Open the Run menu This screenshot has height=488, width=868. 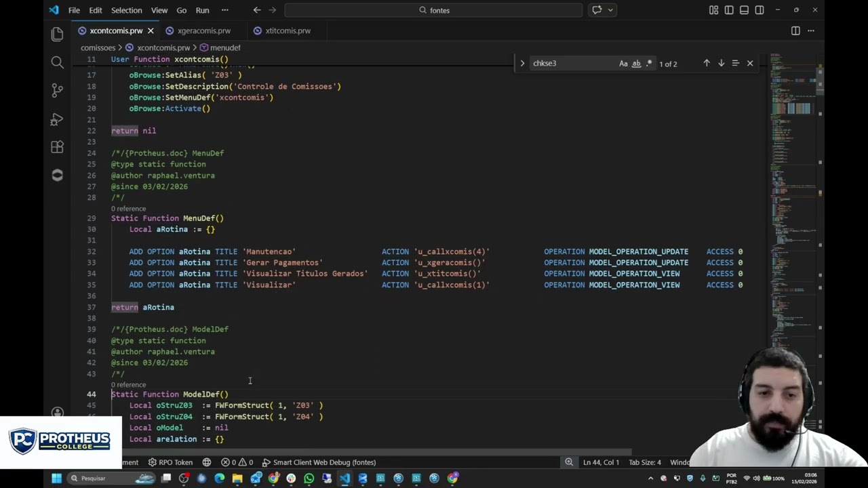tap(202, 10)
